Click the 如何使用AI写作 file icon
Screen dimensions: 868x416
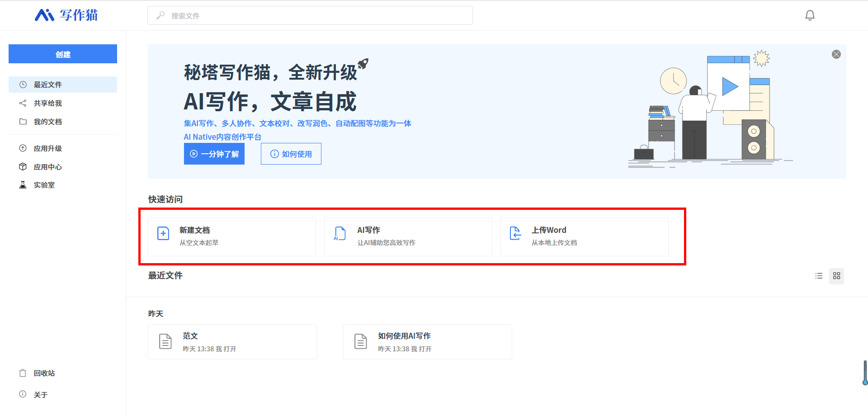(361, 341)
